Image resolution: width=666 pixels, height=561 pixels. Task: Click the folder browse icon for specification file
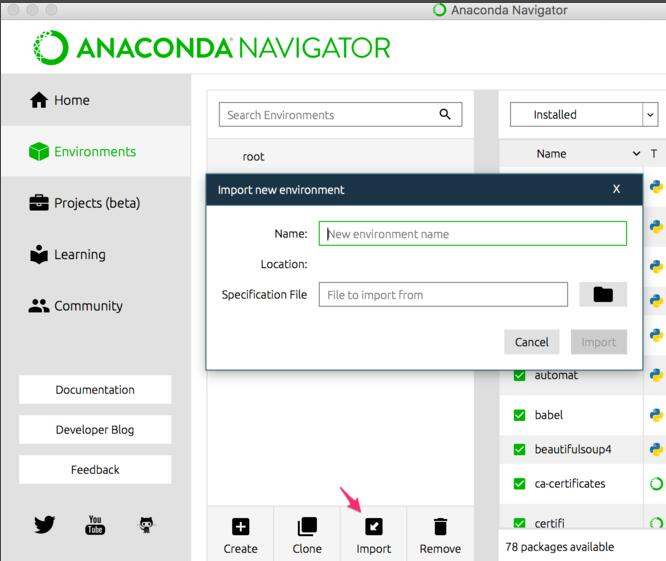point(602,294)
